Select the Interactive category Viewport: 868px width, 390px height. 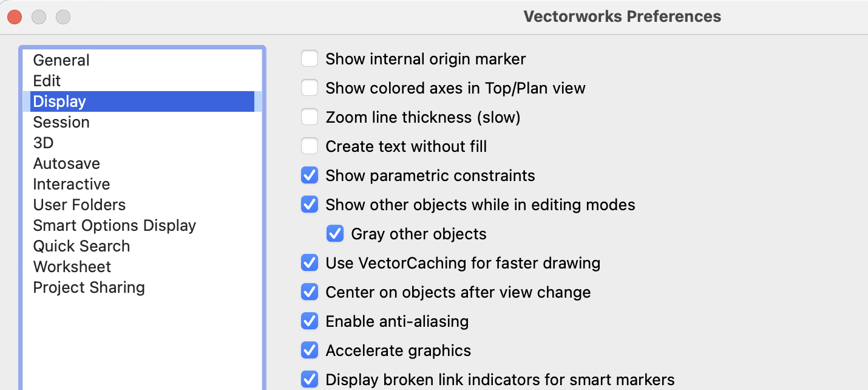72,184
